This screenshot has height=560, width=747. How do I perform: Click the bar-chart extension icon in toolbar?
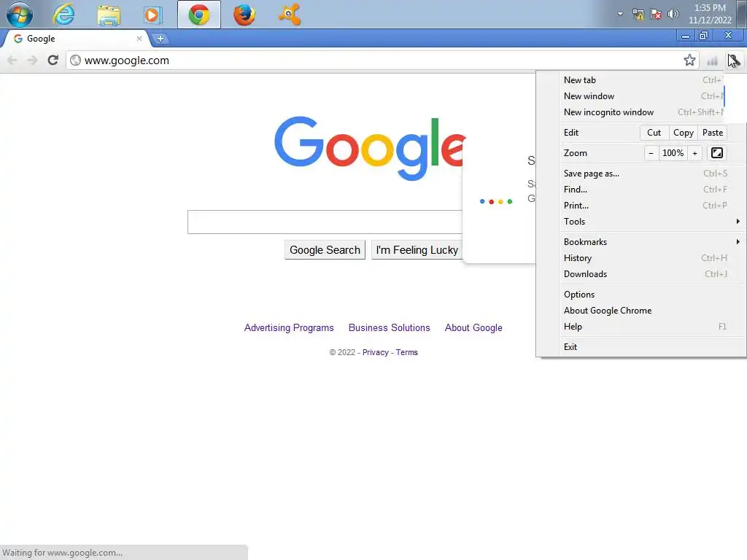(x=712, y=61)
